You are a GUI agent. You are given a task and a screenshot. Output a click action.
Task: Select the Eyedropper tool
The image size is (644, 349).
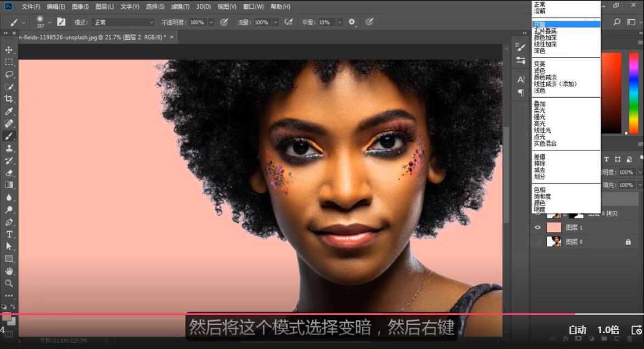(x=9, y=111)
